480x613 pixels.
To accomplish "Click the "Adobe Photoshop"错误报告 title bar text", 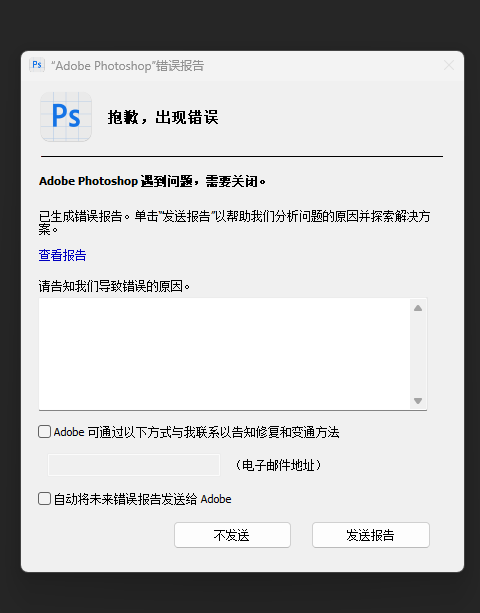I will coord(127,66).
